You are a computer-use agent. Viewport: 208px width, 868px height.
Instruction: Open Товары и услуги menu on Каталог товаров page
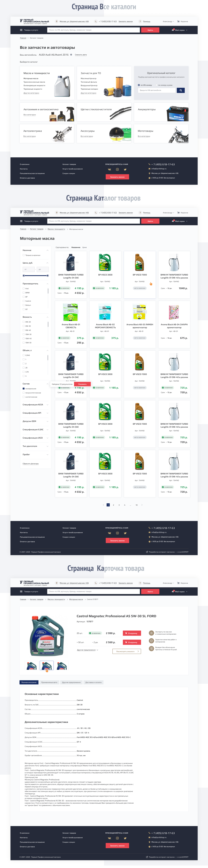point(29,221)
